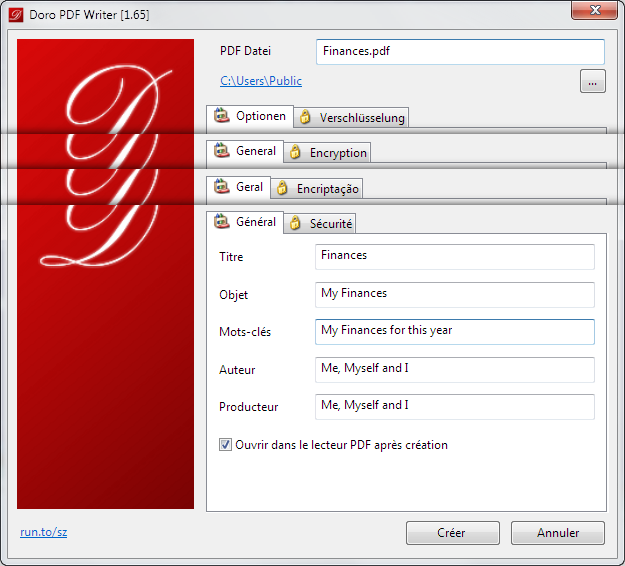Click the Auteur label
This screenshot has width=625, height=566.
[x=237, y=370]
